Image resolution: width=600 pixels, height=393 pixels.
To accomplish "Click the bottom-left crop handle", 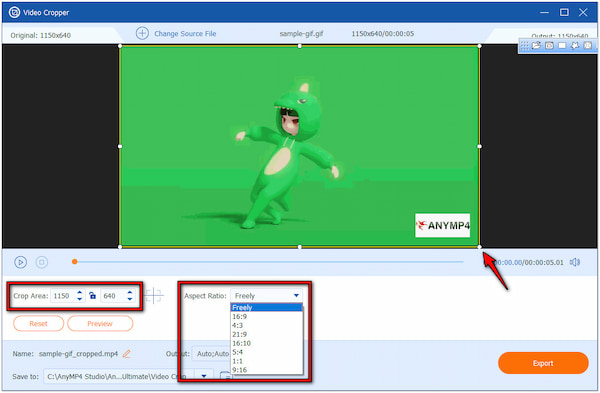I will [120, 247].
